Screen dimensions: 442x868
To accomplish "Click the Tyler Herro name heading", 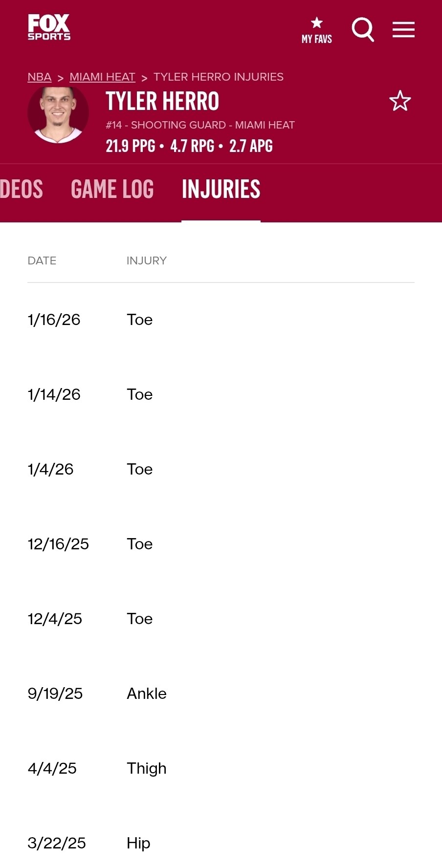I will (x=162, y=102).
